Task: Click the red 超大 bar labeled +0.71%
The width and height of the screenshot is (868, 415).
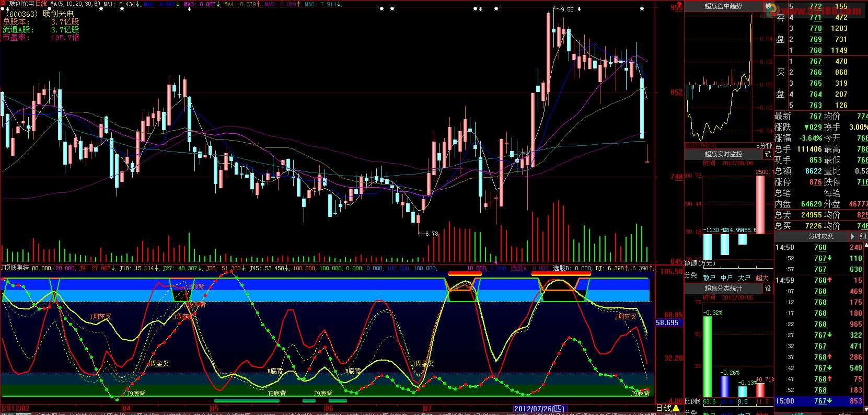Action: (760, 390)
